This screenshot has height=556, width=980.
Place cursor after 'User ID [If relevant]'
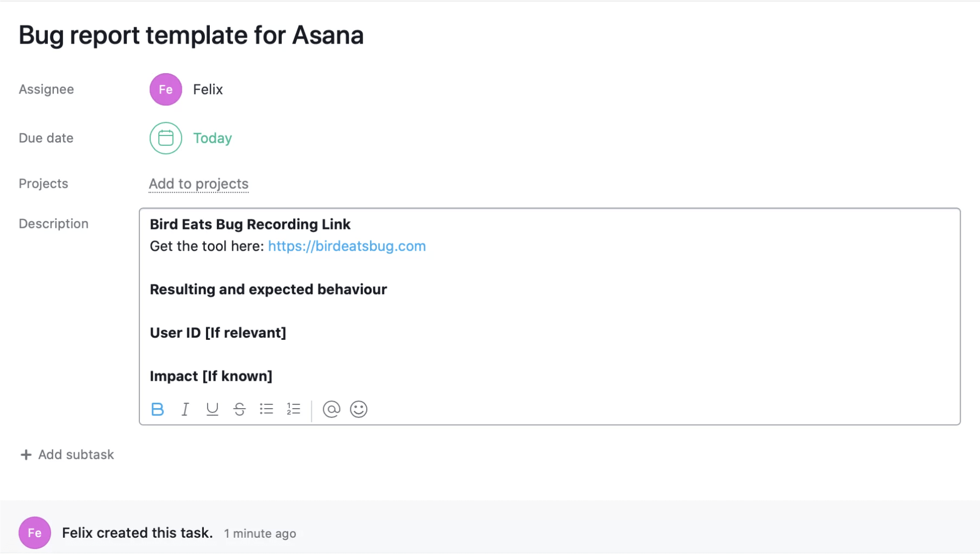click(287, 333)
